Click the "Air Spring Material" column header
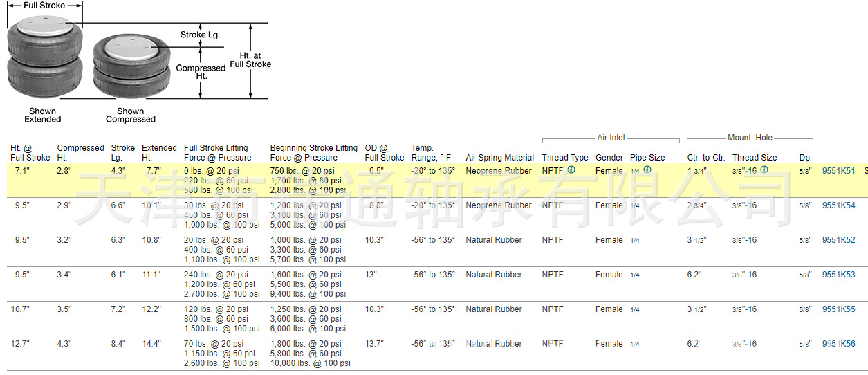Image resolution: width=868 pixels, height=375 pixels. coord(500,158)
